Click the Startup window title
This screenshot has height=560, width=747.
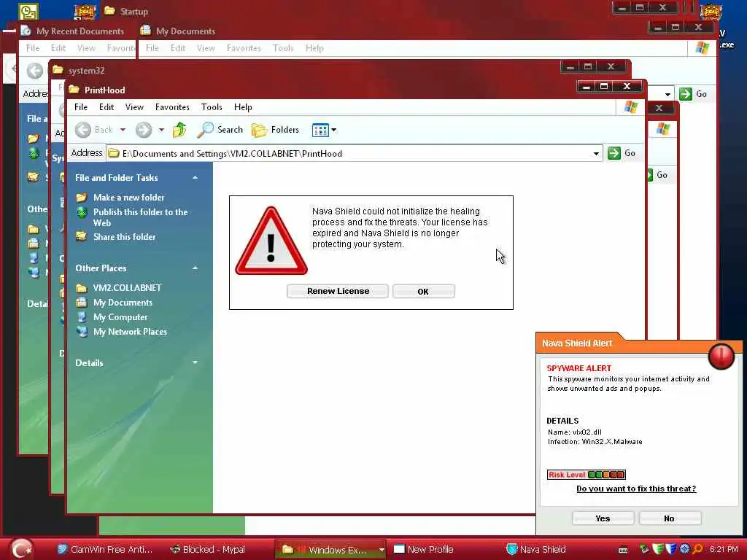pos(134,12)
